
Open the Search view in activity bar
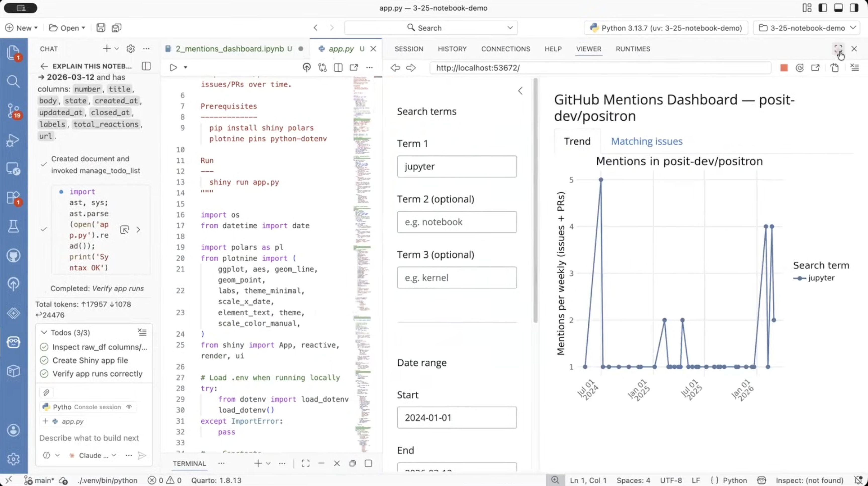click(x=13, y=81)
